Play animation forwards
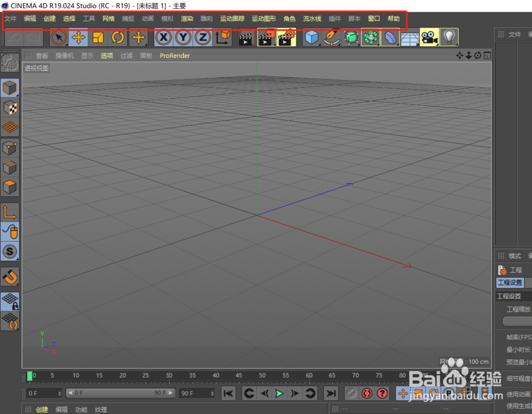The width and height of the screenshot is (532, 414). 280,393
